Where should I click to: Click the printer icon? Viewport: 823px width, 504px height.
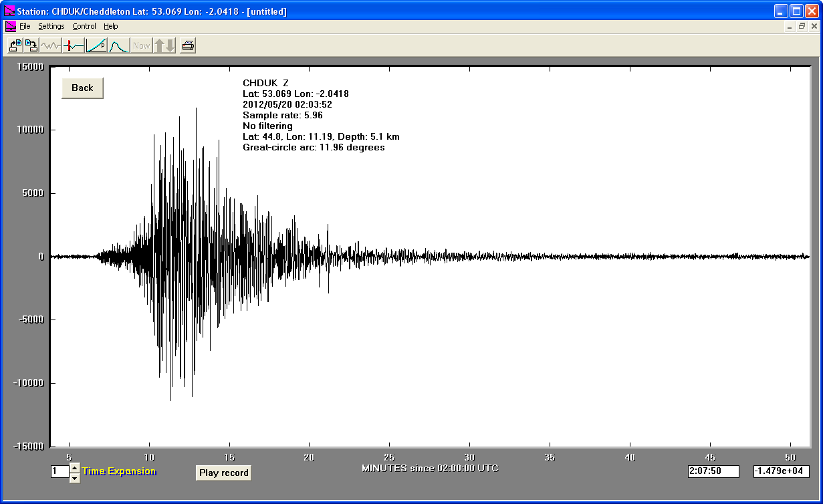click(188, 45)
